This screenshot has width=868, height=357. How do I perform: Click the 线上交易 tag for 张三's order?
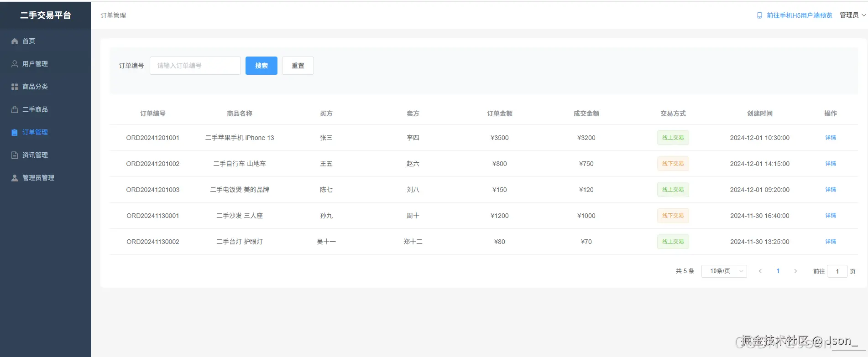tap(673, 138)
